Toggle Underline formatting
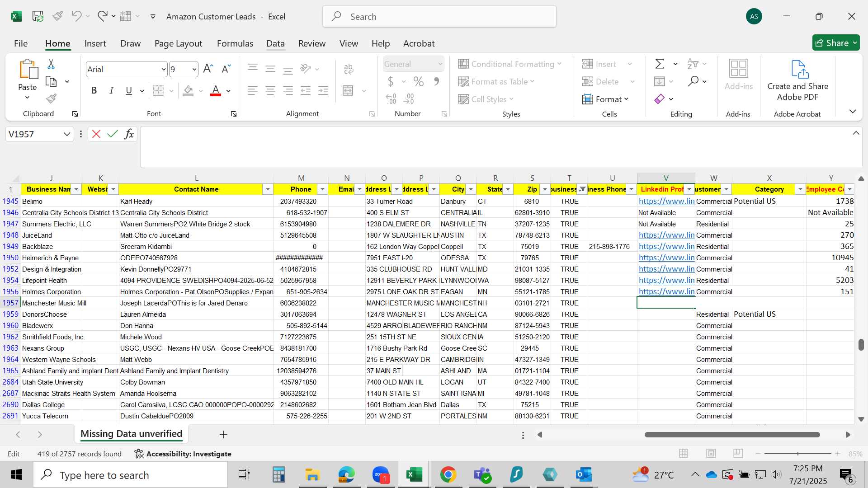 click(129, 90)
